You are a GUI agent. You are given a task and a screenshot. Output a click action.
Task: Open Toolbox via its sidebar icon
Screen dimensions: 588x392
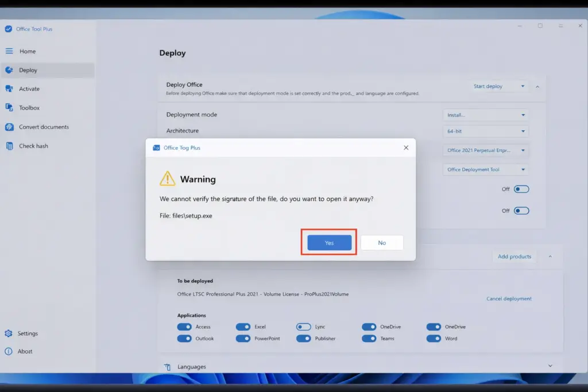pos(9,108)
